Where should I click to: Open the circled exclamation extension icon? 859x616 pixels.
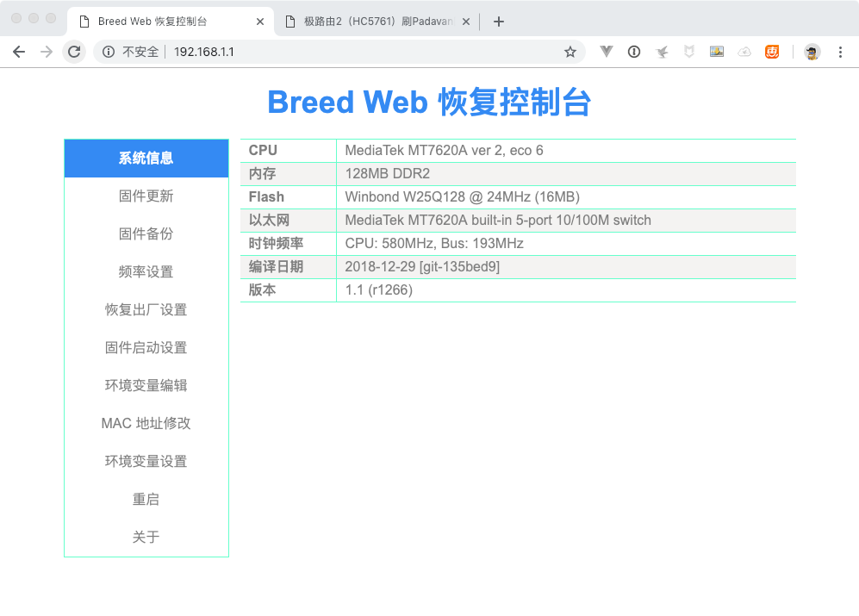tap(634, 52)
